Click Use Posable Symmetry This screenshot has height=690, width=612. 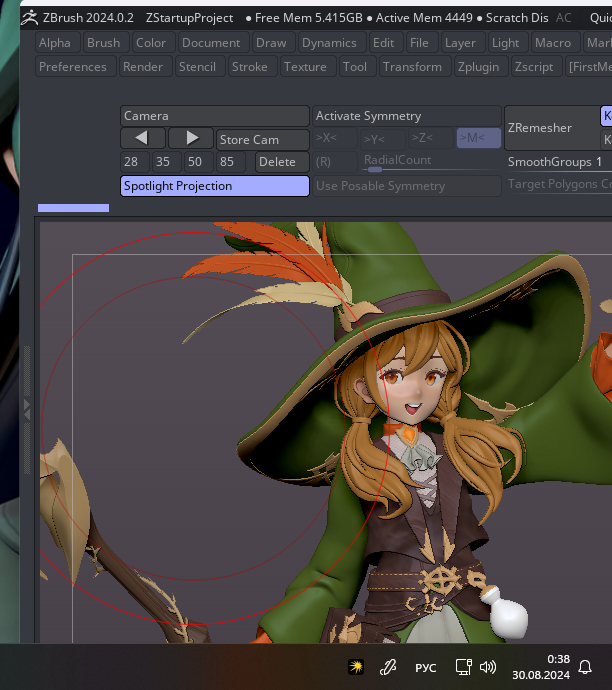click(x=407, y=186)
